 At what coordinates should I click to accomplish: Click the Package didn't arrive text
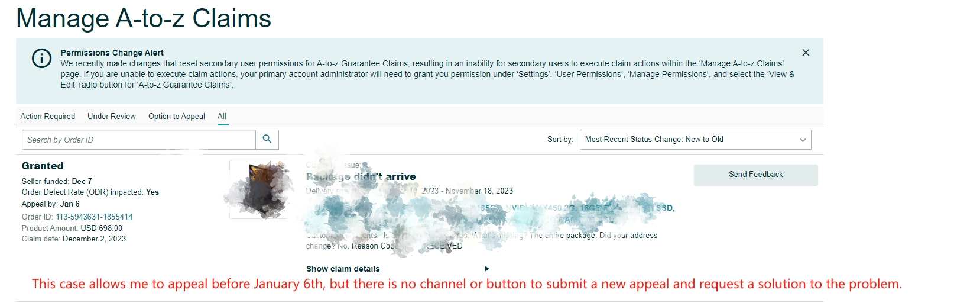pos(361,176)
